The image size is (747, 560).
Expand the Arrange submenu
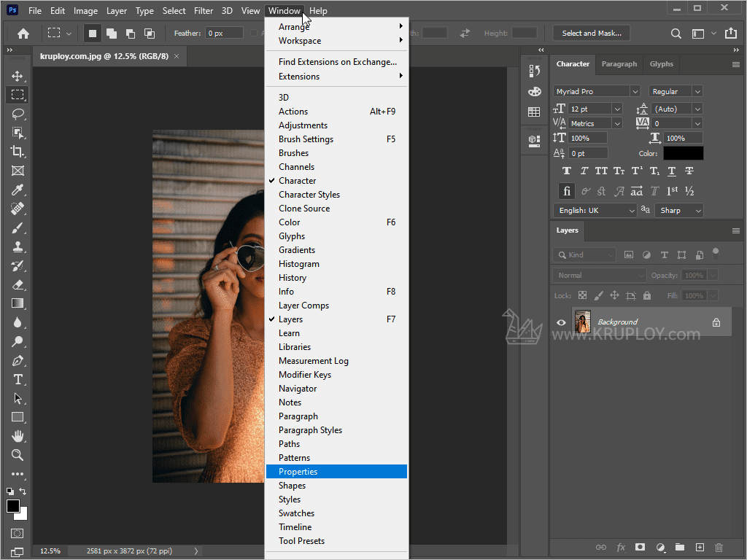tap(337, 27)
